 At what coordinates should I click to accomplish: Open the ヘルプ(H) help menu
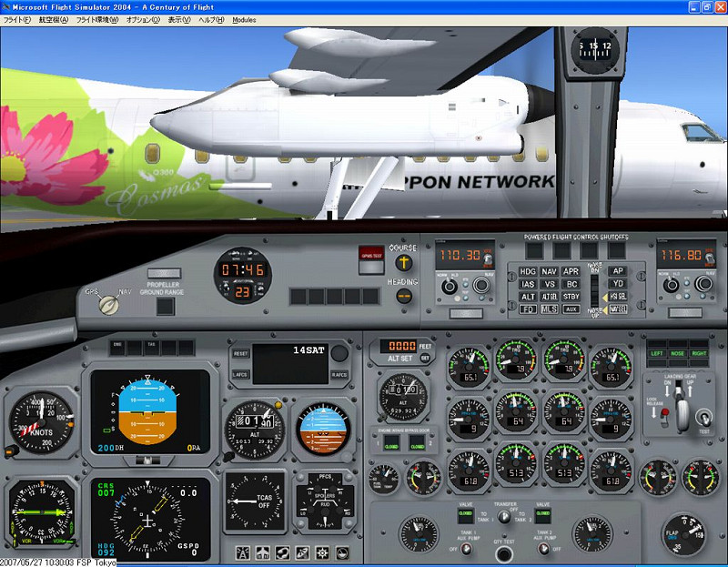211,20
